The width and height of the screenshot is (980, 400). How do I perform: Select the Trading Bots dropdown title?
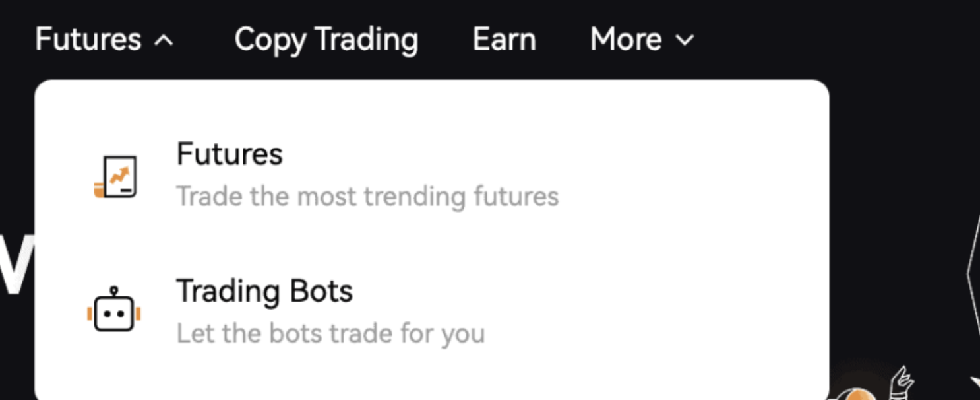264,291
